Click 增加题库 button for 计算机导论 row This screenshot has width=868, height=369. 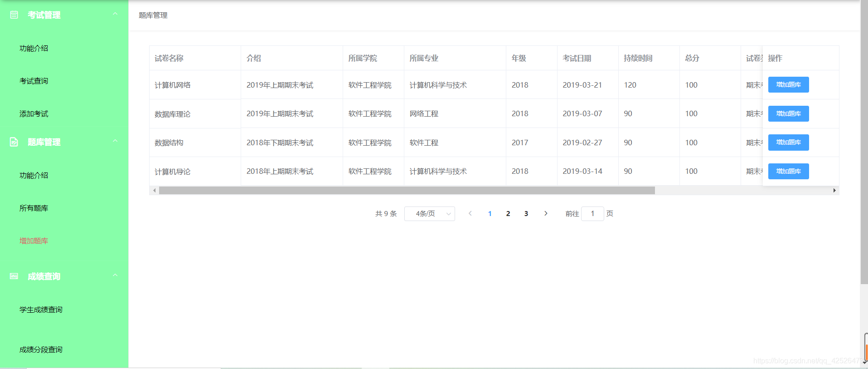pos(788,171)
